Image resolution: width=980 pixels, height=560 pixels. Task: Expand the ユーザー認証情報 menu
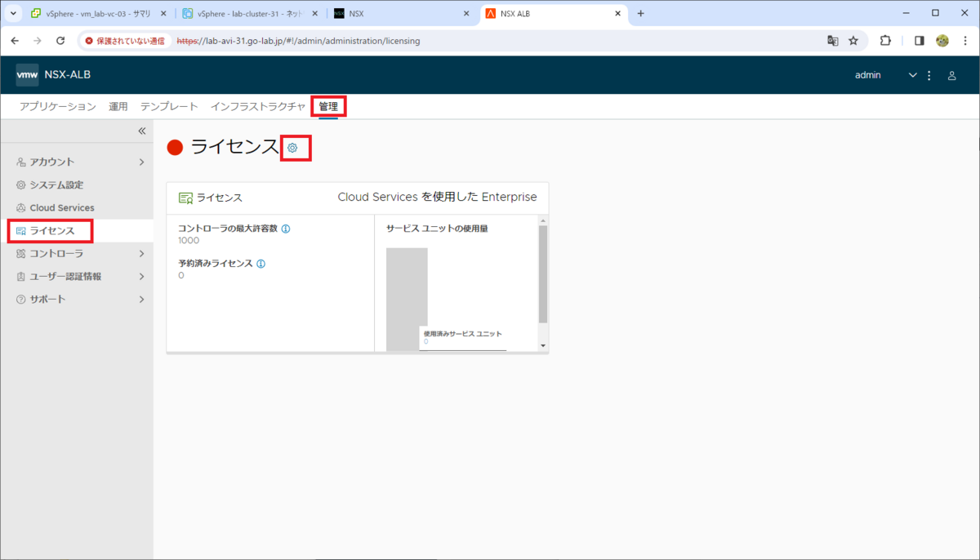(x=77, y=276)
